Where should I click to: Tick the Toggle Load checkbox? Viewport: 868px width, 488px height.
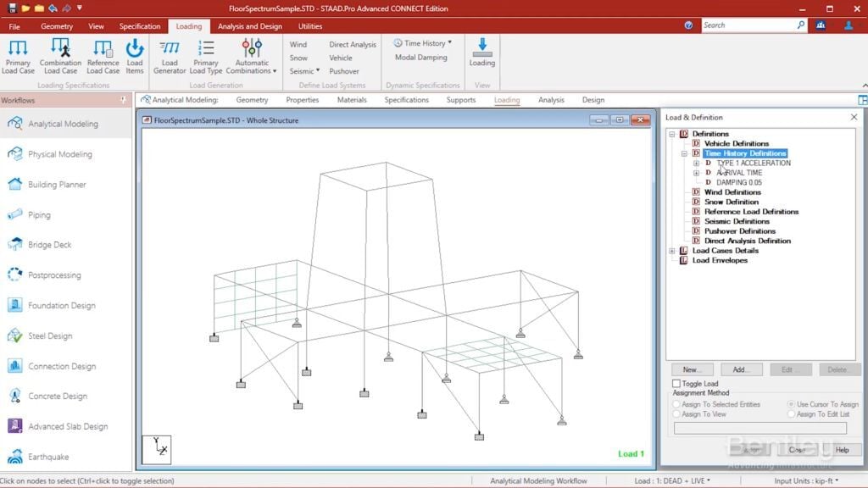(676, 384)
